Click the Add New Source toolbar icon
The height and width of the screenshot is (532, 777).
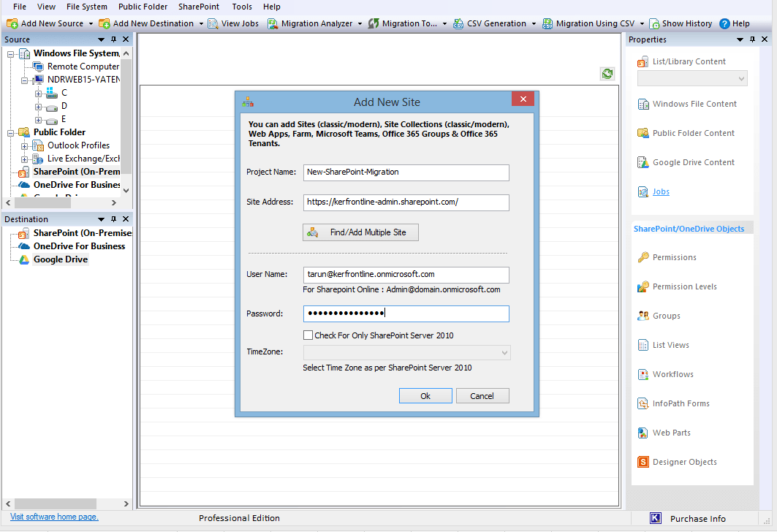(x=12, y=23)
